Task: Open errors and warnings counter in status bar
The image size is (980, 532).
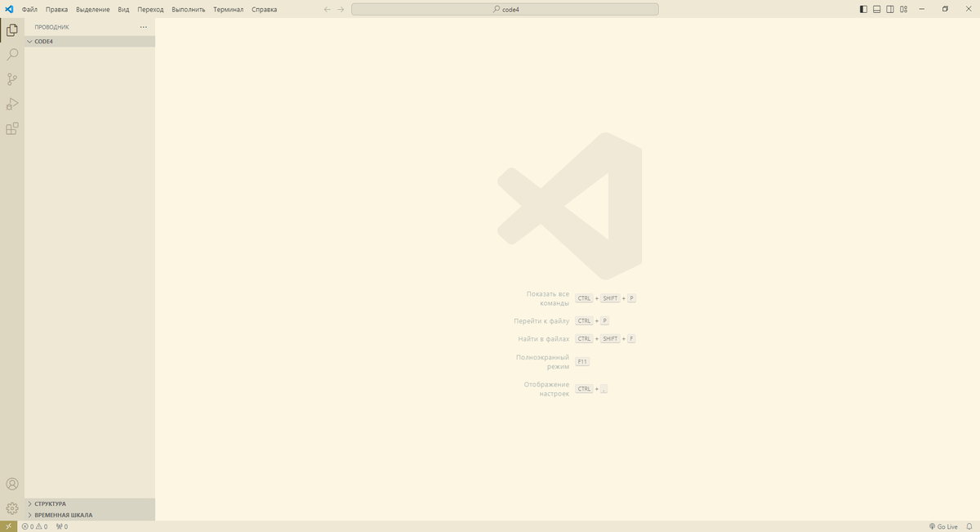Action: point(34,526)
